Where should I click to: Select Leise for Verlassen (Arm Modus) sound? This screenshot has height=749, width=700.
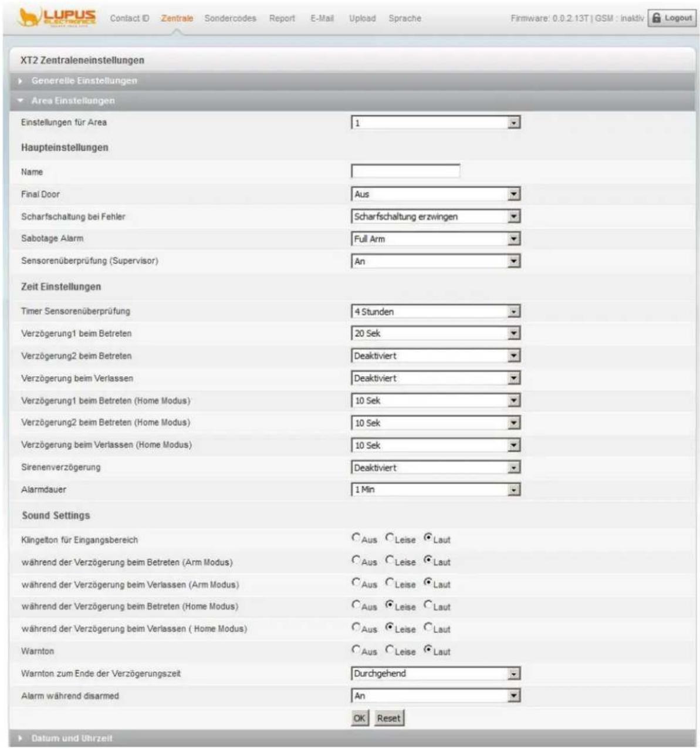coord(390,582)
